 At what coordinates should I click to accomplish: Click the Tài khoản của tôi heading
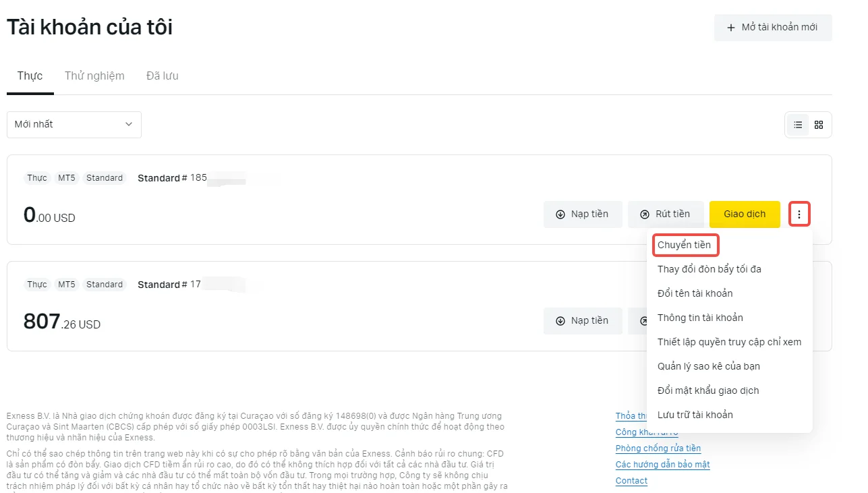(x=90, y=27)
